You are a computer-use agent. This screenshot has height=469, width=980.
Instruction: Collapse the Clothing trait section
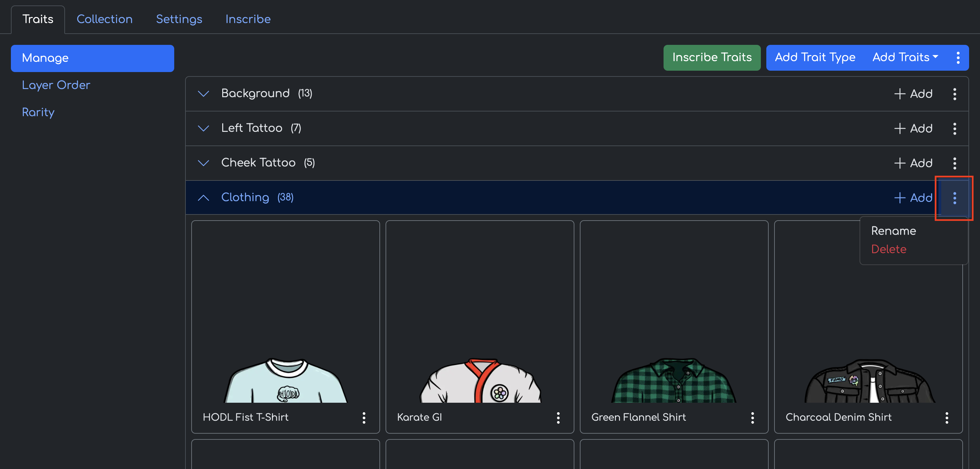pos(203,198)
